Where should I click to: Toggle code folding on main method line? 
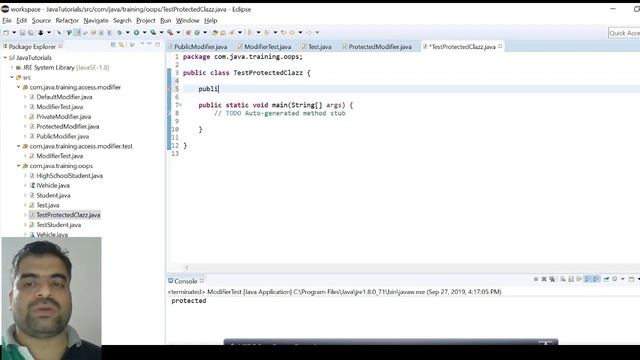coord(181,105)
